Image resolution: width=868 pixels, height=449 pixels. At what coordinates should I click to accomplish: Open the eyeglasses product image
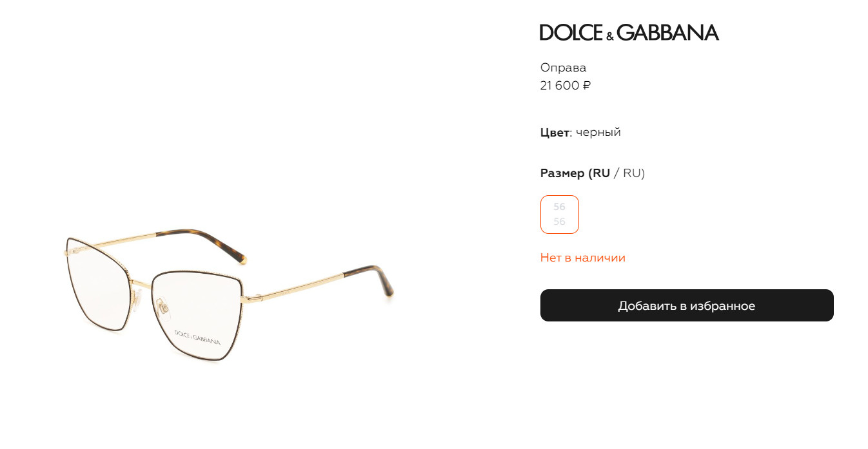(230, 296)
